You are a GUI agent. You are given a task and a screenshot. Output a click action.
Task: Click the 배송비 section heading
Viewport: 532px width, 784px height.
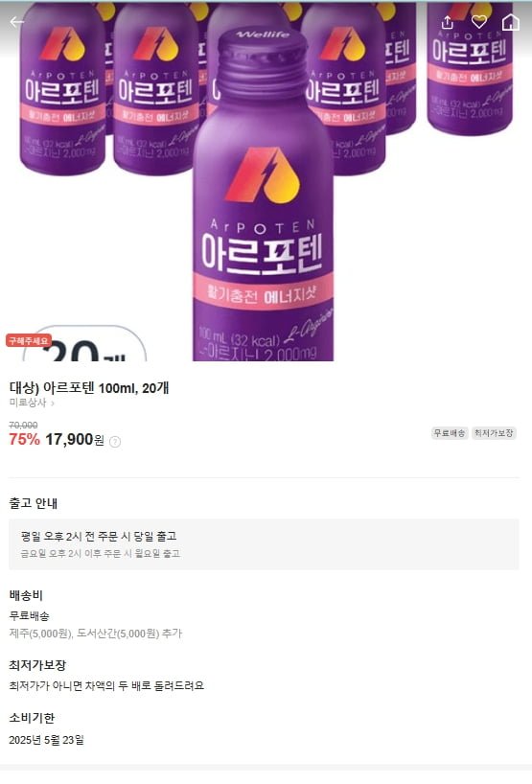26,595
